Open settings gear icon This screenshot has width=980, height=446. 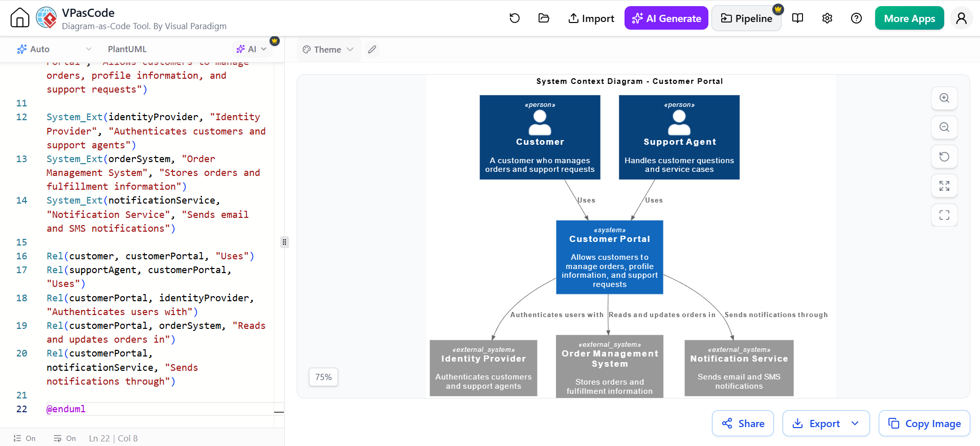pos(827,18)
